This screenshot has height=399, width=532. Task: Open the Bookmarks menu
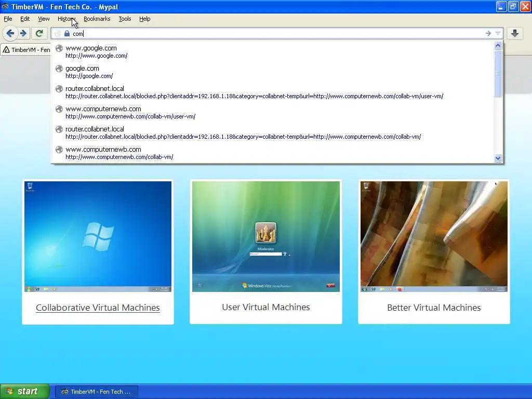pos(97,19)
